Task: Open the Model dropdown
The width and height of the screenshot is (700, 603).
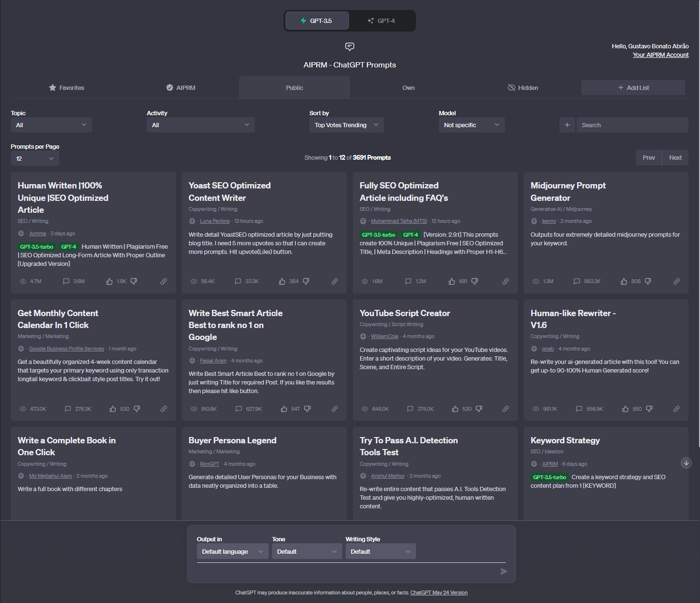Action: tap(472, 125)
